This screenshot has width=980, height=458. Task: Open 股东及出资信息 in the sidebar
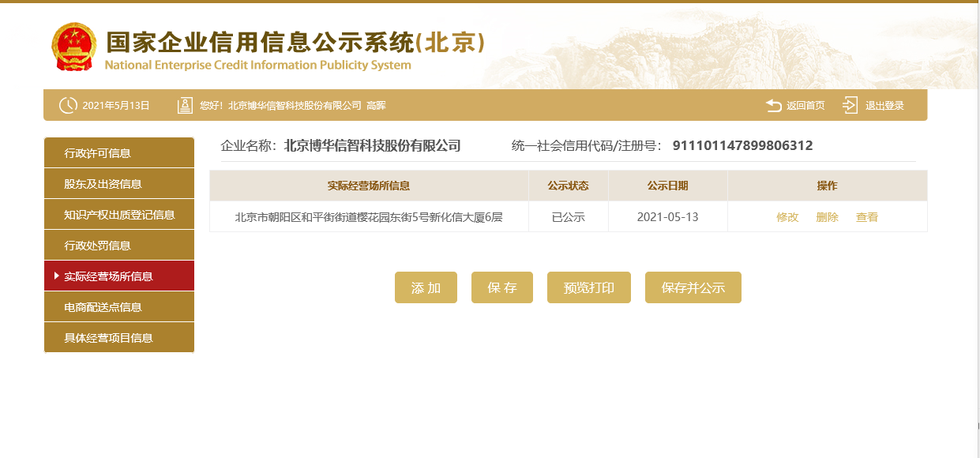tap(118, 184)
